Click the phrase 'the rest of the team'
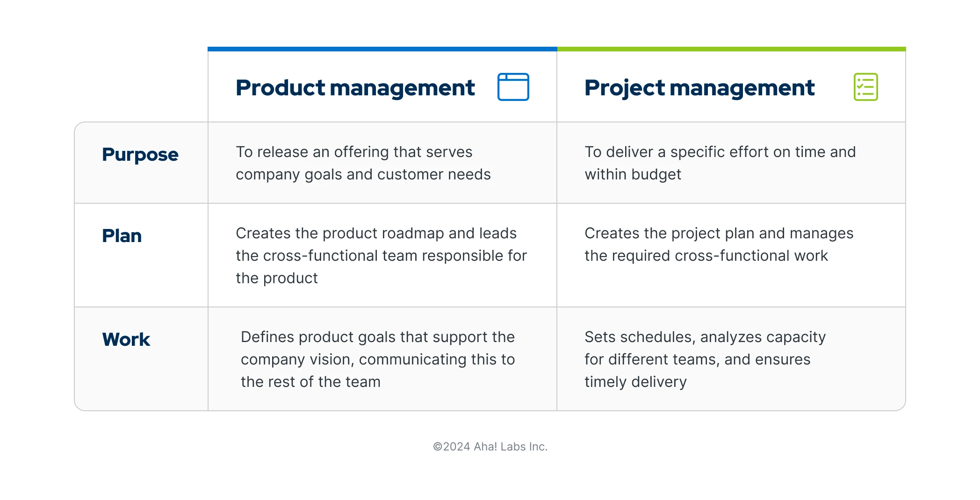 310,382
